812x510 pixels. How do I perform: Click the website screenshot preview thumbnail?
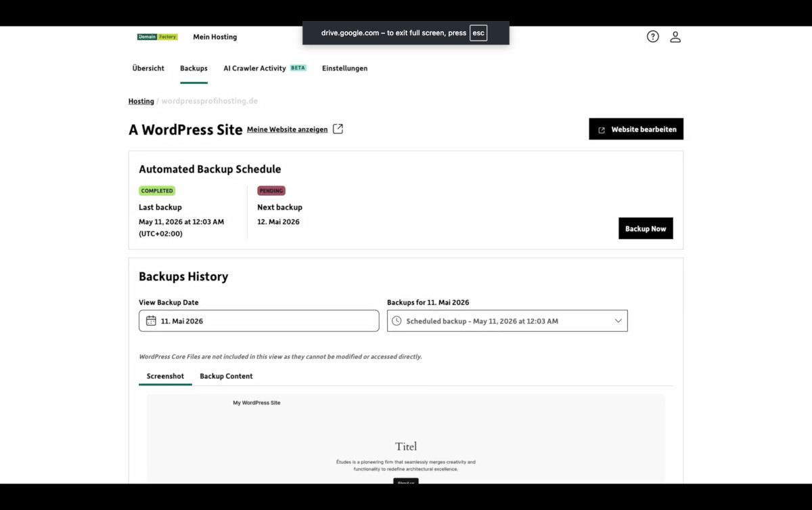406,439
